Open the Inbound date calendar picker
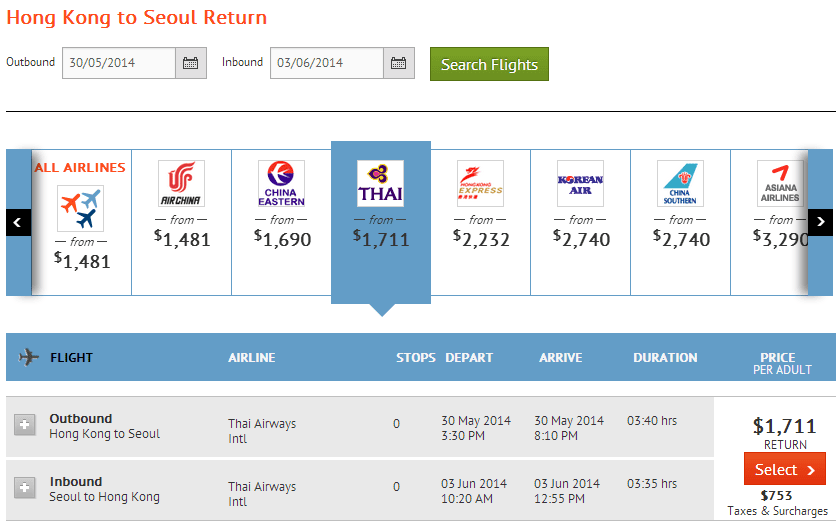 399,63
